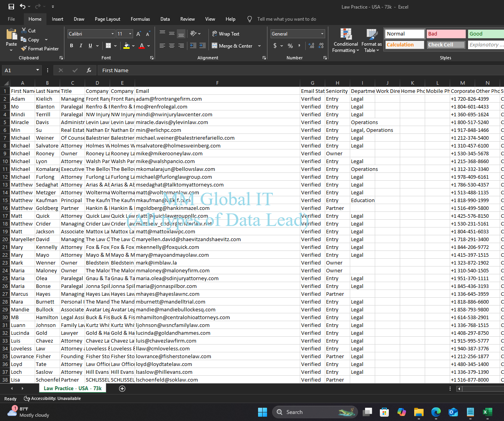
Task: Click the formula bar showing First Name
Action: [x=300, y=70]
